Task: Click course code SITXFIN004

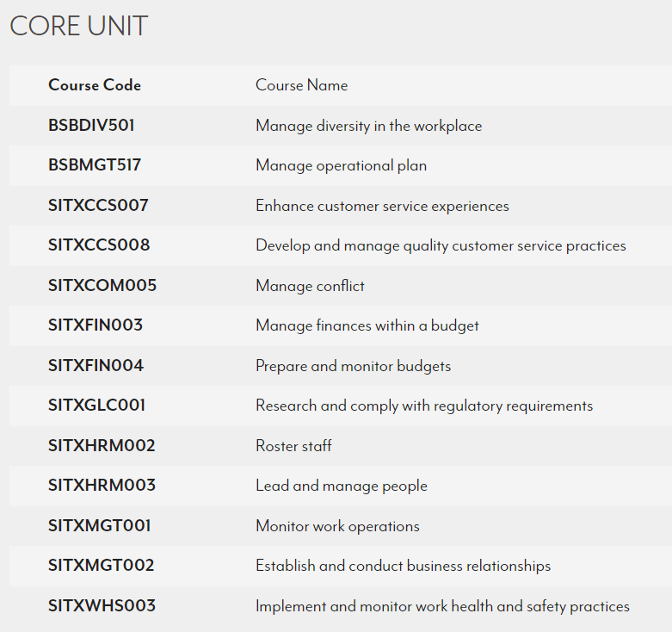Action: click(96, 366)
